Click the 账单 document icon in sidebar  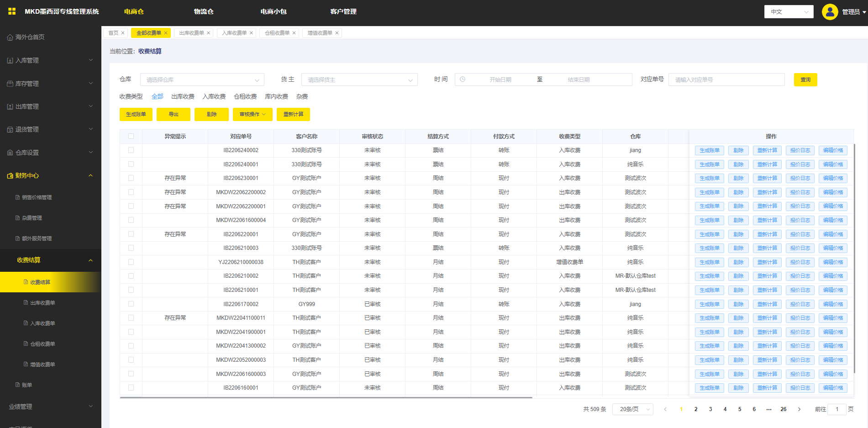[x=17, y=385]
